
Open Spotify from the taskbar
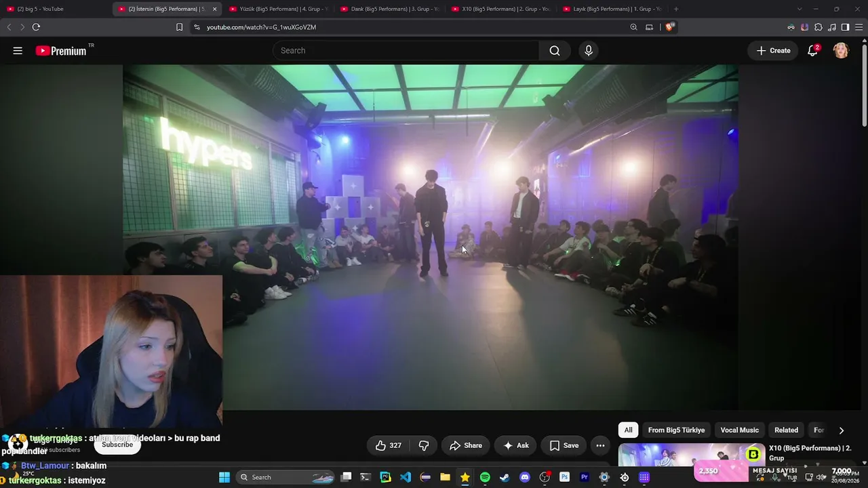pos(485,477)
